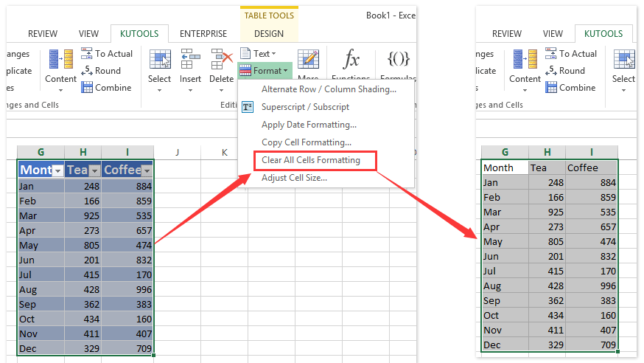Open the Tea column filter dropdown arrow
The height and width of the screenshot is (363, 644).
pyautogui.click(x=94, y=170)
